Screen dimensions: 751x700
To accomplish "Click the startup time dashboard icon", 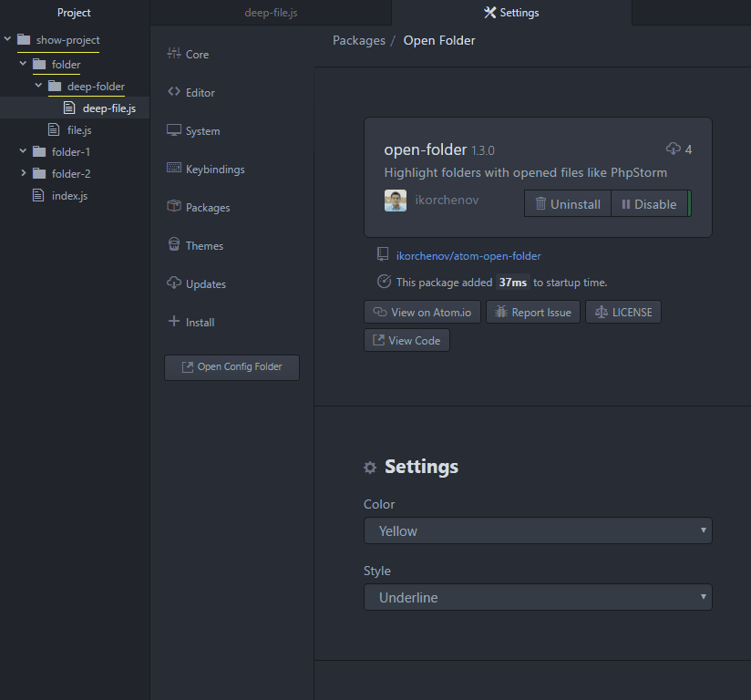I will [384, 282].
